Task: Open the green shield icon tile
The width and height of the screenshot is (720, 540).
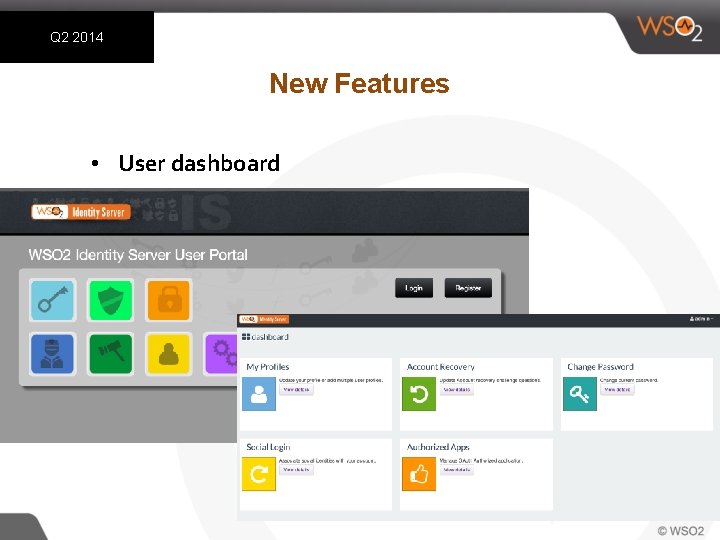Action: pyautogui.click(x=110, y=300)
